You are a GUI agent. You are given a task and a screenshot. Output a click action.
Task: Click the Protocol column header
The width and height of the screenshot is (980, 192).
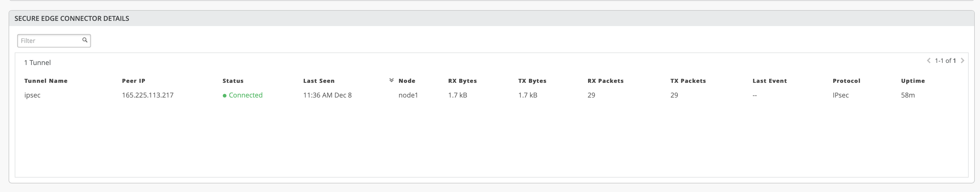pos(846,81)
